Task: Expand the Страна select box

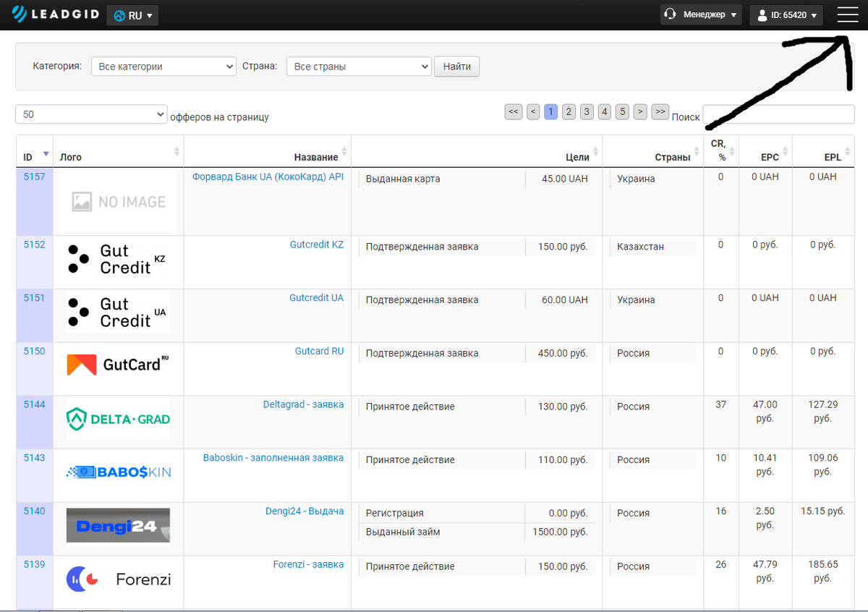Action: pos(359,67)
